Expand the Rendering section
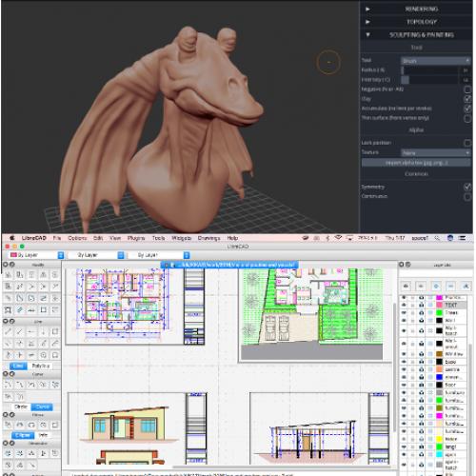The height and width of the screenshot is (476, 476). (416, 9)
